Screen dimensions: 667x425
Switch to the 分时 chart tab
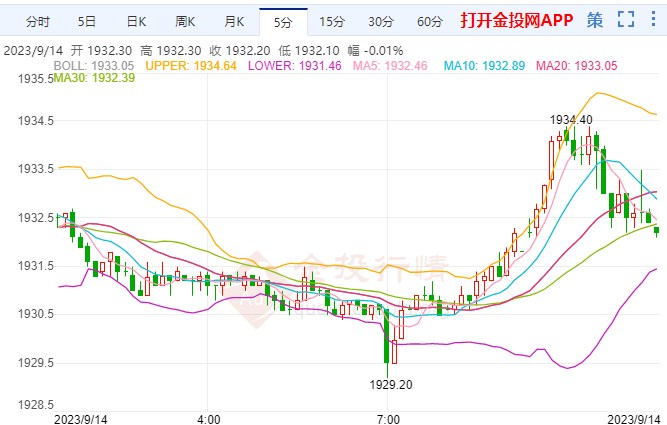[x=38, y=21]
